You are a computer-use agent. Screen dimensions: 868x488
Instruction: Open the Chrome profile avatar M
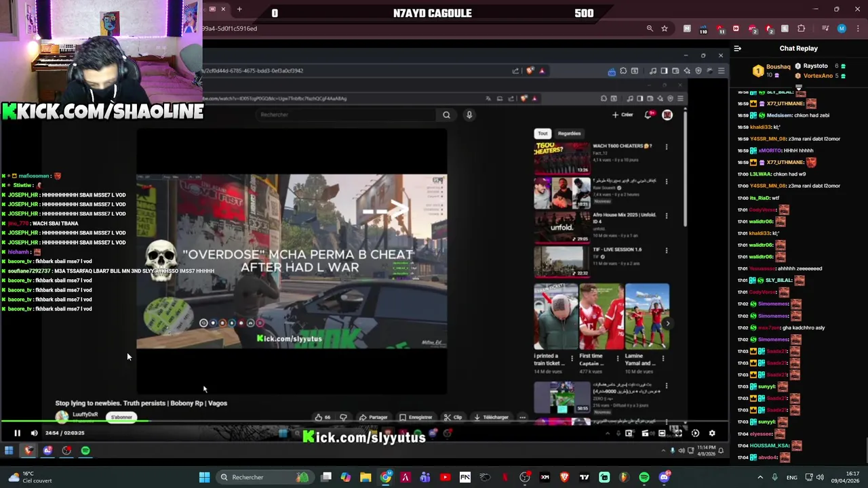[842, 28]
